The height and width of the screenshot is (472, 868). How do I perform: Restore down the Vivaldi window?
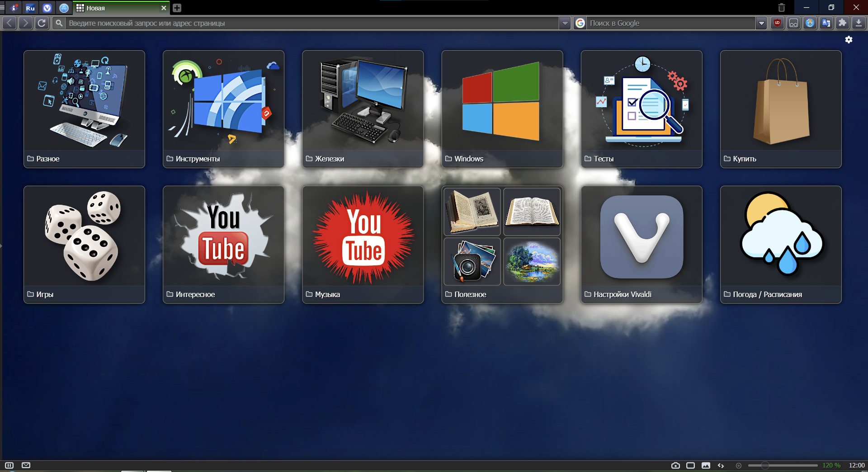point(831,8)
